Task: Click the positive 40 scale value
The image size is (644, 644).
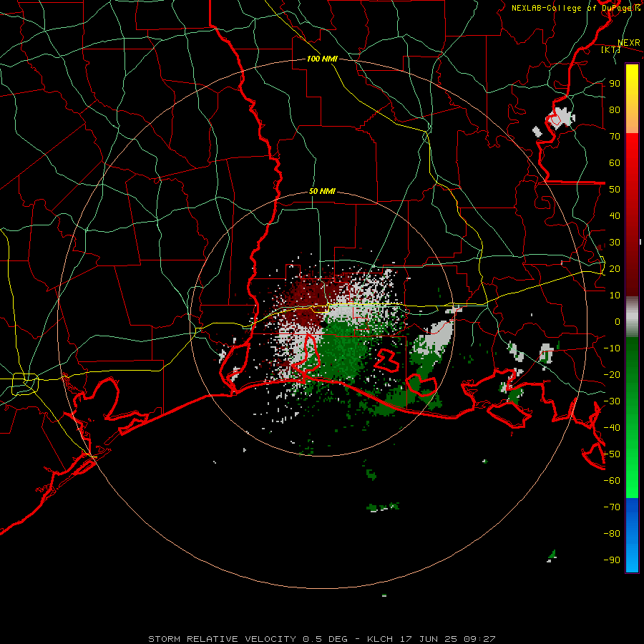Action: click(615, 215)
